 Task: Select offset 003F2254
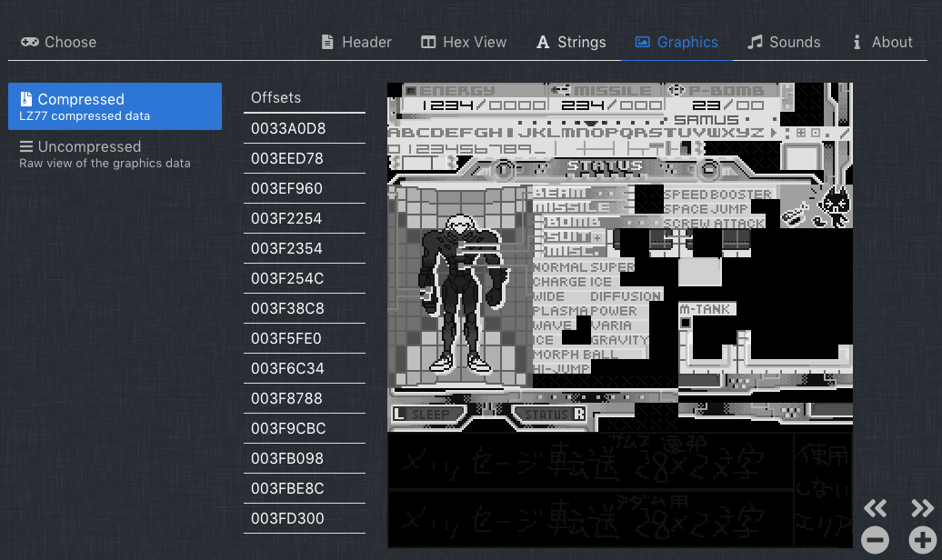(305, 219)
